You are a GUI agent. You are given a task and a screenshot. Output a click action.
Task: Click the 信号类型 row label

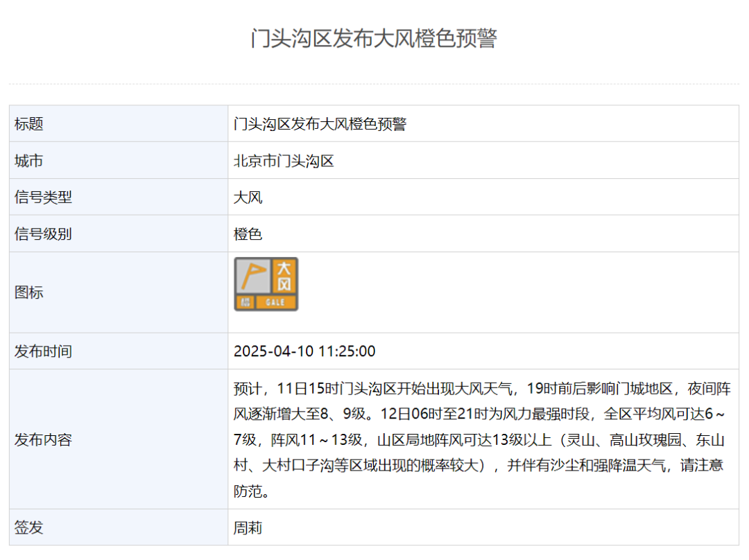[43, 198]
